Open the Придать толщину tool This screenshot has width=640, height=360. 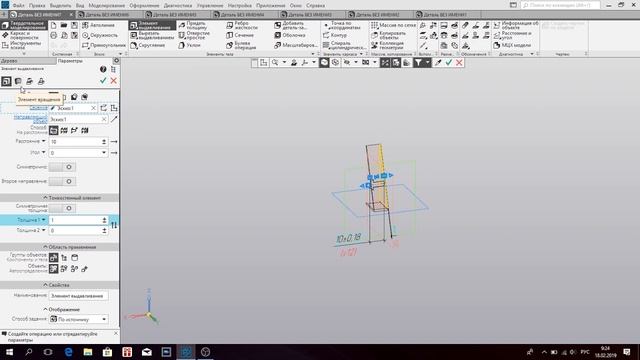pos(193,25)
